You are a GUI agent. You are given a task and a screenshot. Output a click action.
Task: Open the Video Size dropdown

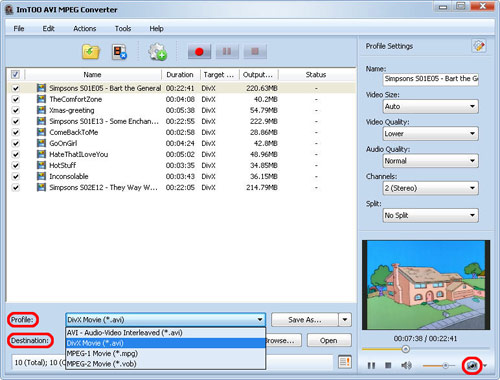coord(431,106)
